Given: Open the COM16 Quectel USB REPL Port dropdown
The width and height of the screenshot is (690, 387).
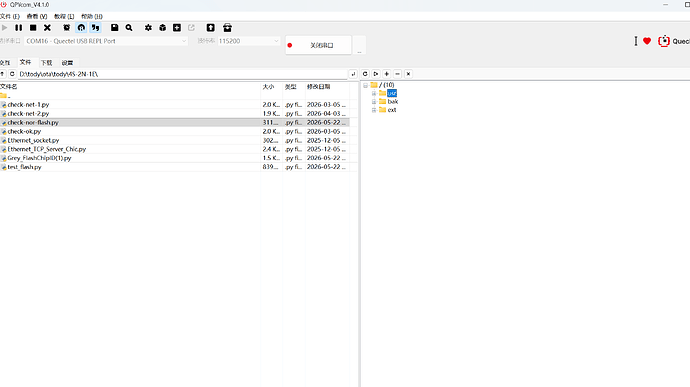Looking at the screenshot, I should point(106,41).
